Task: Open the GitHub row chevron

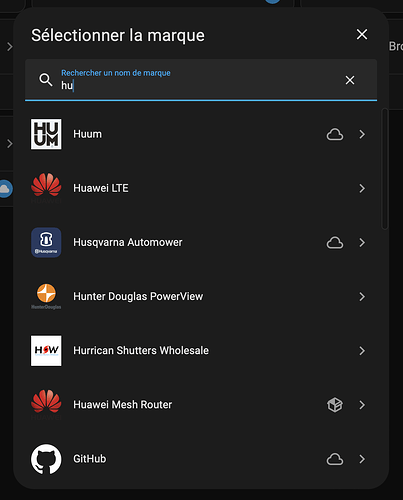Action: coord(362,459)
